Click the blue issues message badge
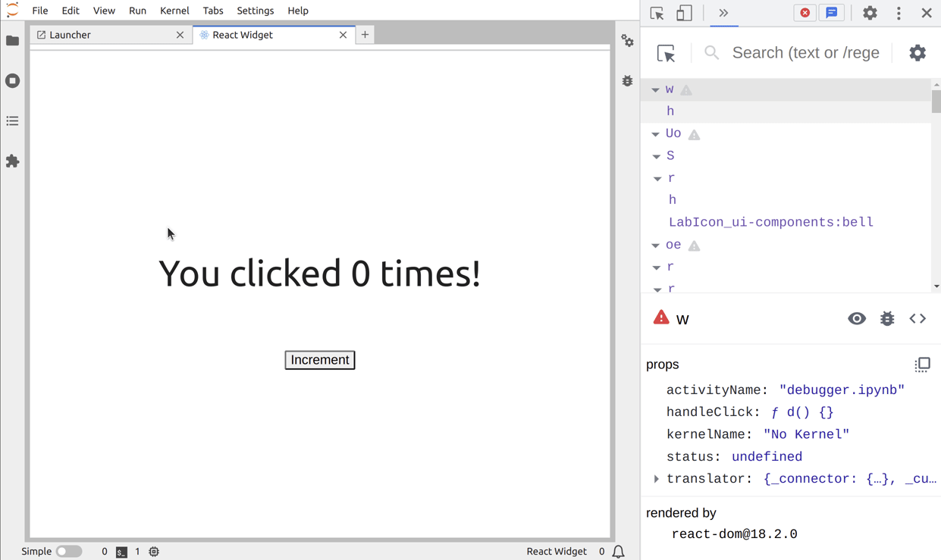Viewport: 941px width, 560px height. pyautogui.click(x=832, y=13)
